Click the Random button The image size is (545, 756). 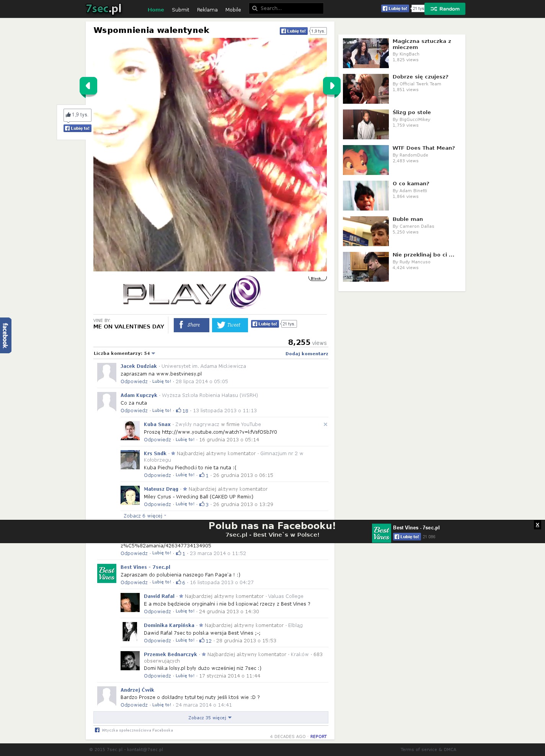445,9
